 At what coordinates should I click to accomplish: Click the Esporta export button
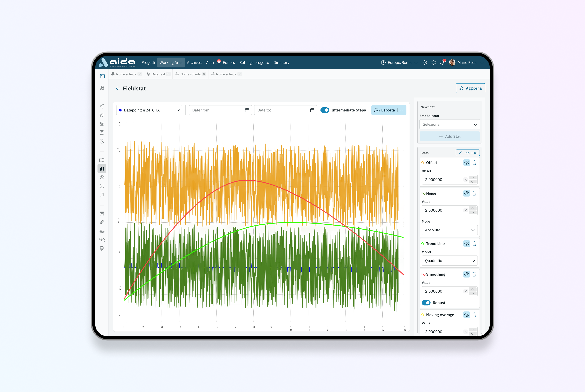(x=385, y=110)
